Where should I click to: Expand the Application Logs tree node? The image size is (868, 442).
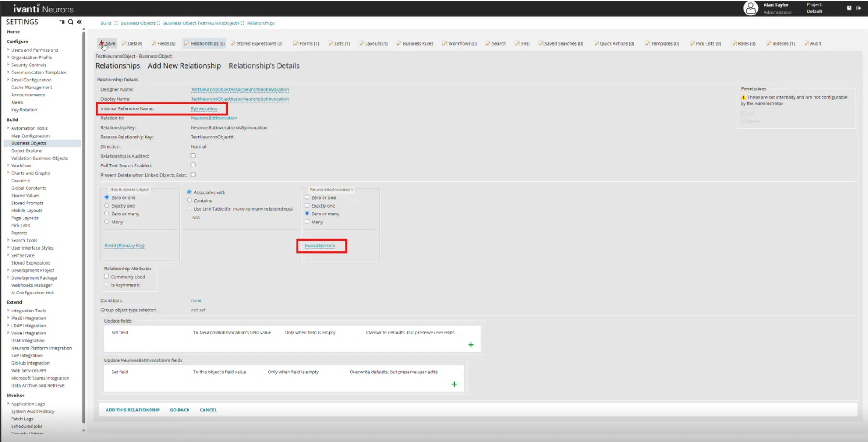coord(8,404)
